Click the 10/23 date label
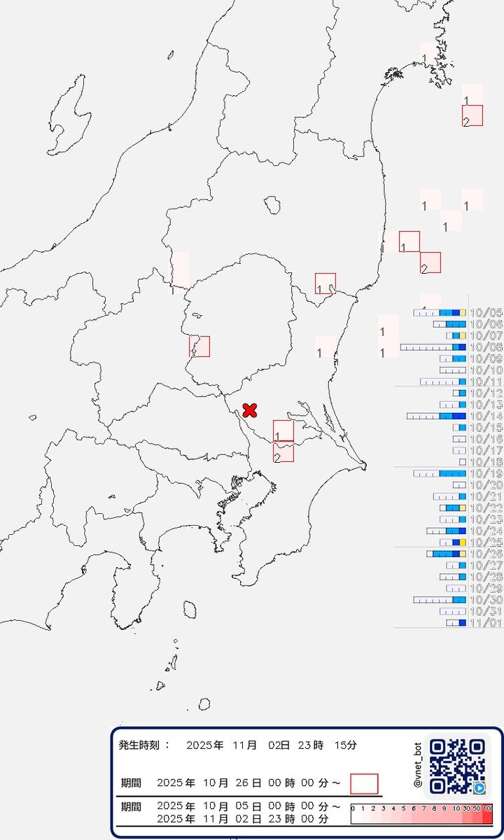Viewport: 504px width, 840px height. (486, 519)
